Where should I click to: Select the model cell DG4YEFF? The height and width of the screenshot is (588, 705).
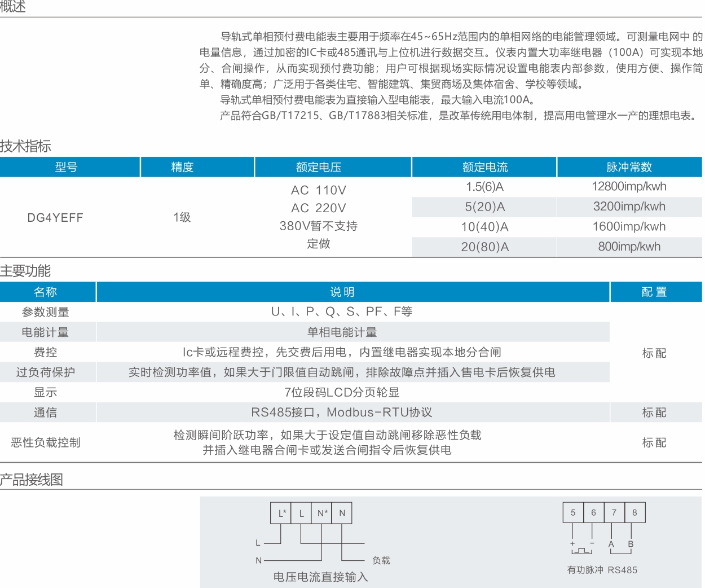coord(55,217)
